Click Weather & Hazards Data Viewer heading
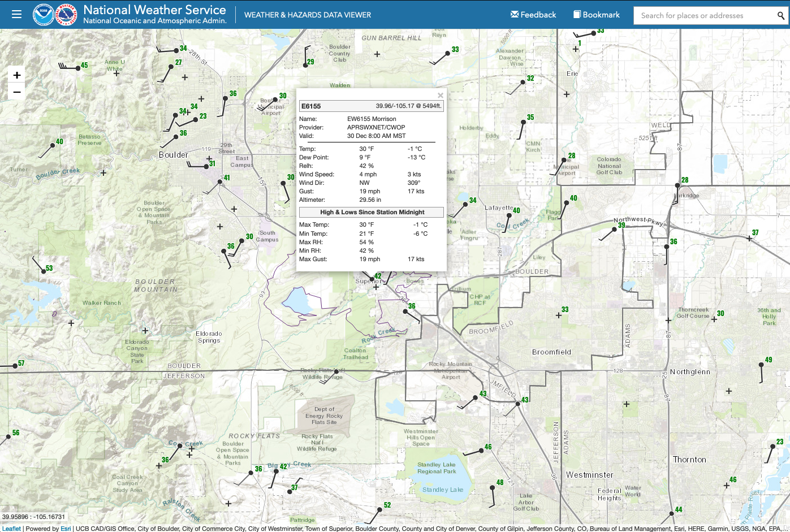 click(x=308, y=15)
